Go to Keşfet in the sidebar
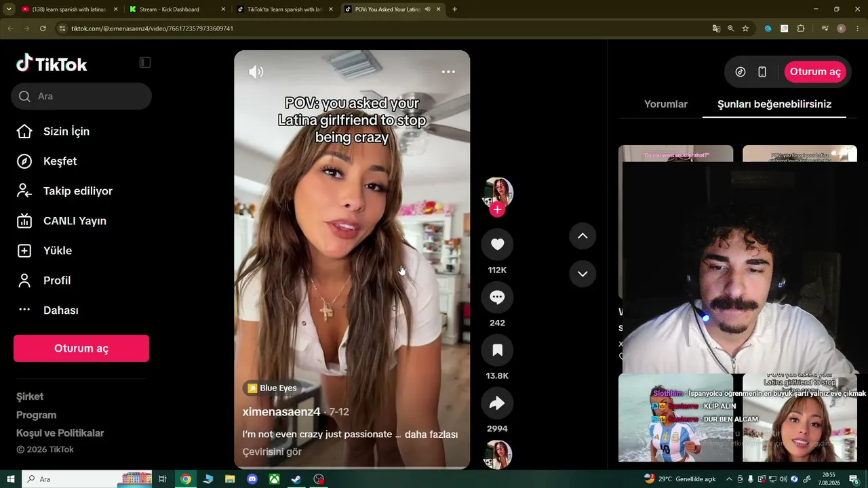The width and height of the screenshot is (868, 488). point(60,161)
